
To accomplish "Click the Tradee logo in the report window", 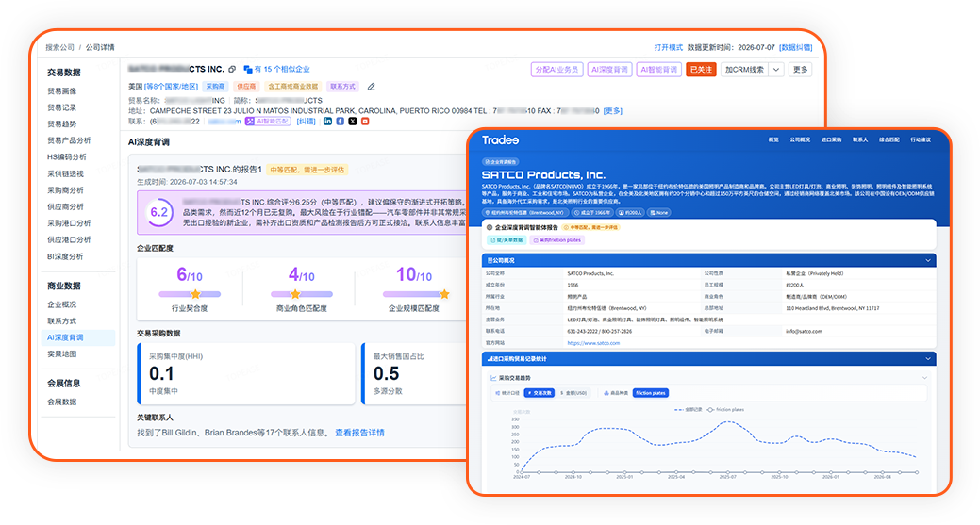I will tap(500, 139).
